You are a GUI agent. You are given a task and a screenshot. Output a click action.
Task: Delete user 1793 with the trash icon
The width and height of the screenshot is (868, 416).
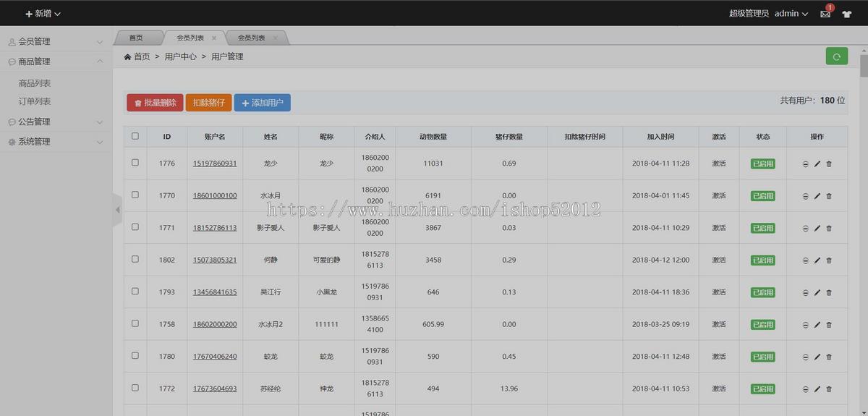click(x=829, y=292)
